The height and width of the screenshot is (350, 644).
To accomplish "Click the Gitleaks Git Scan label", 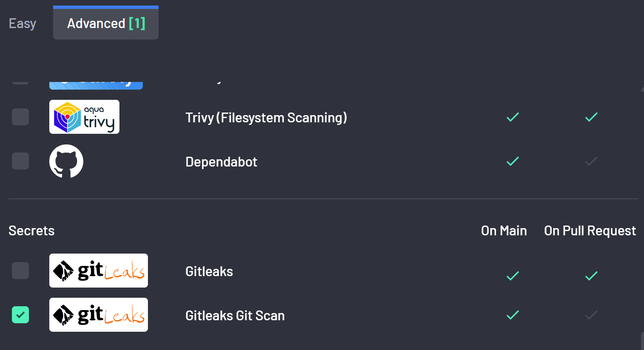I will [235, 316].
